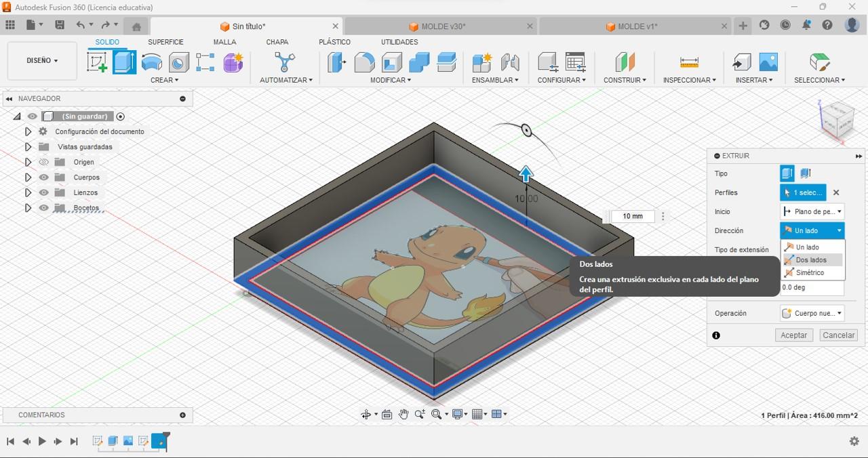The image size is (868, 458).
Task: Open the Change Parameters table icon
Action: pyautogui.click(x=575, y=62)
